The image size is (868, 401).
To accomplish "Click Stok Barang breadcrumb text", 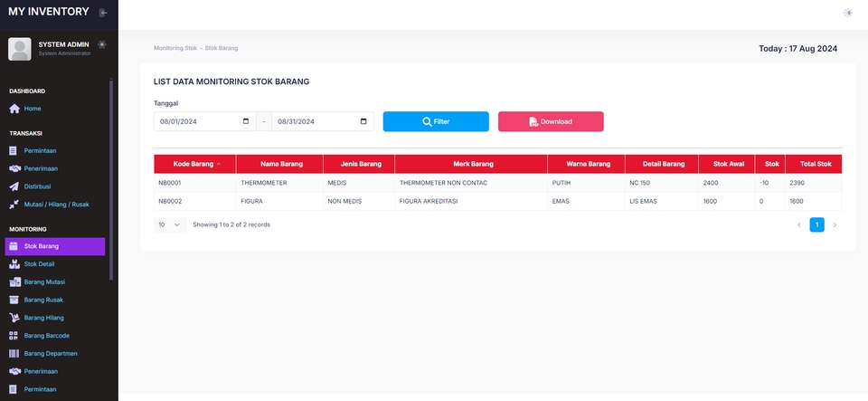I will click(222, 48).
